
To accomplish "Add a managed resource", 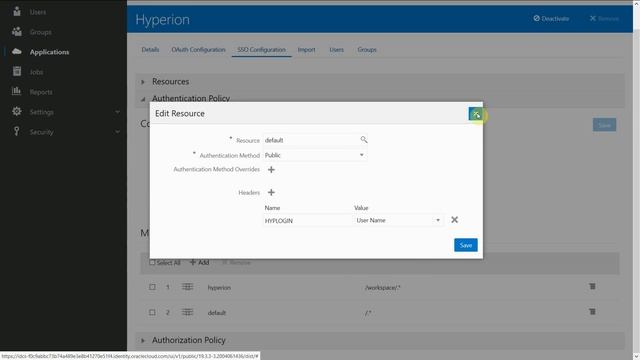I will pyautogui.click(x=200, y=262).
